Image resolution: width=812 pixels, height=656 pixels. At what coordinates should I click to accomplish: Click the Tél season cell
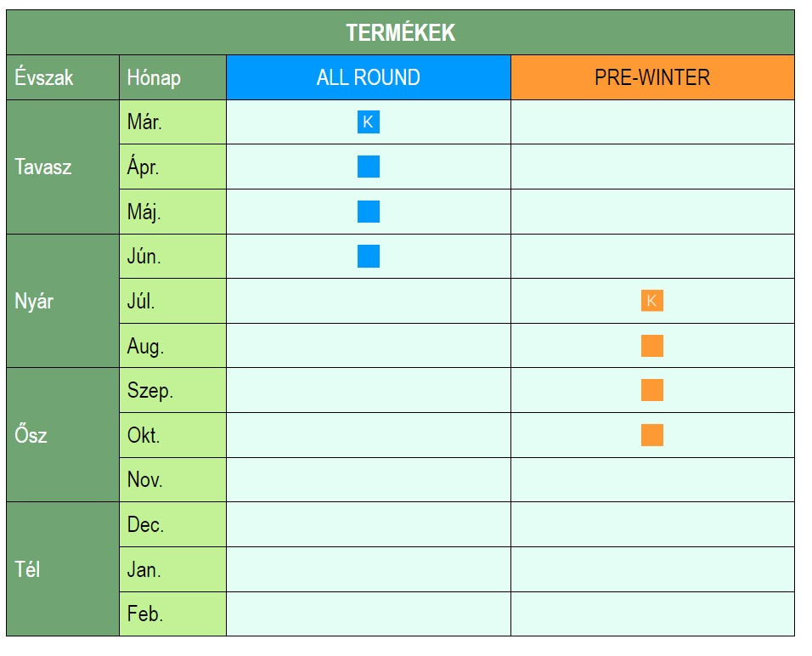coord(63,568)
